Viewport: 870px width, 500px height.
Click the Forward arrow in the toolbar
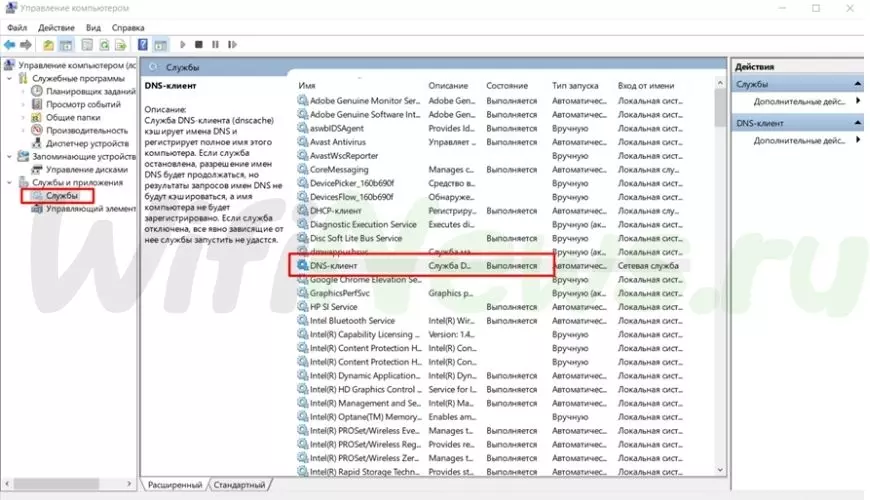click(26, 45)
